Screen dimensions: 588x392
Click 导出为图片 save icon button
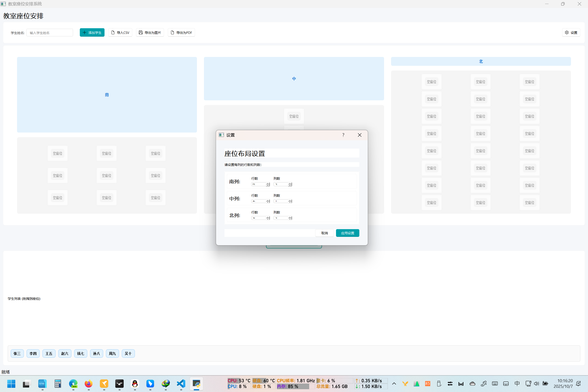point(150,32)
